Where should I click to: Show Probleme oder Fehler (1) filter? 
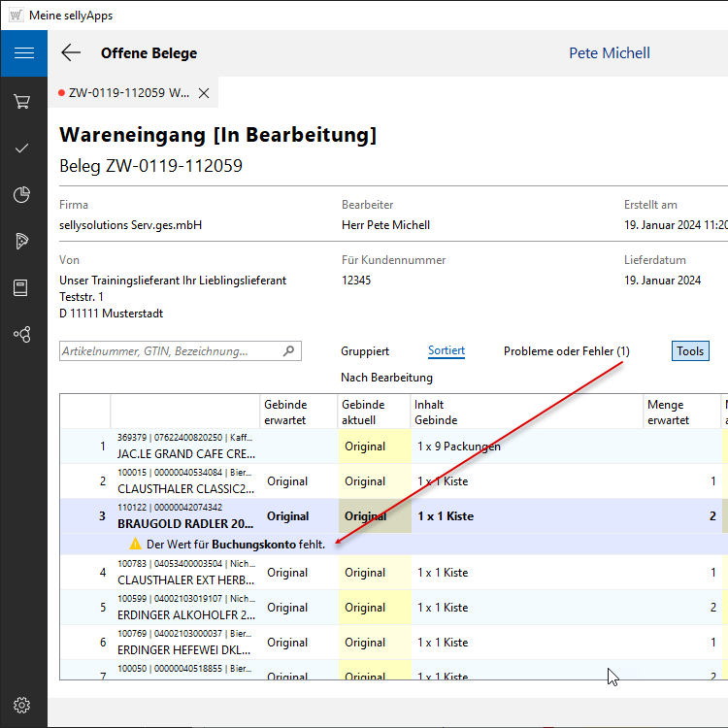(x=566, y=351)
